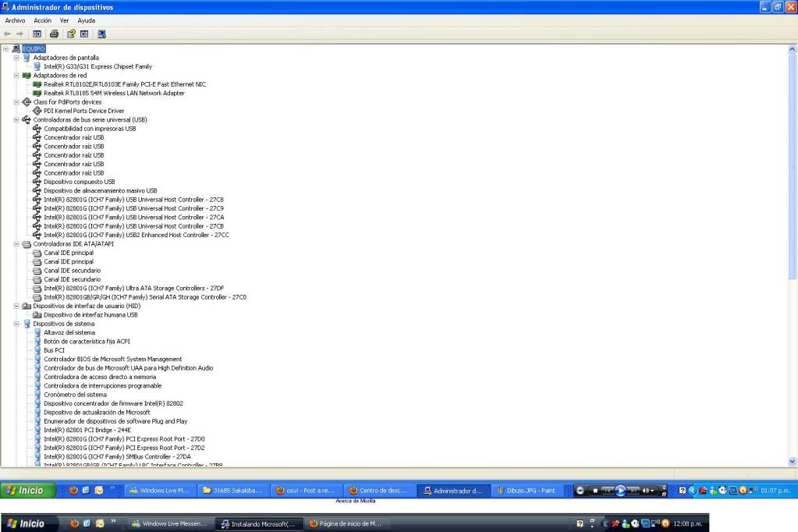Click the scrollbar down arrow in device list
The width and height of the screenshot is (798, 532).
click(792, 461)
